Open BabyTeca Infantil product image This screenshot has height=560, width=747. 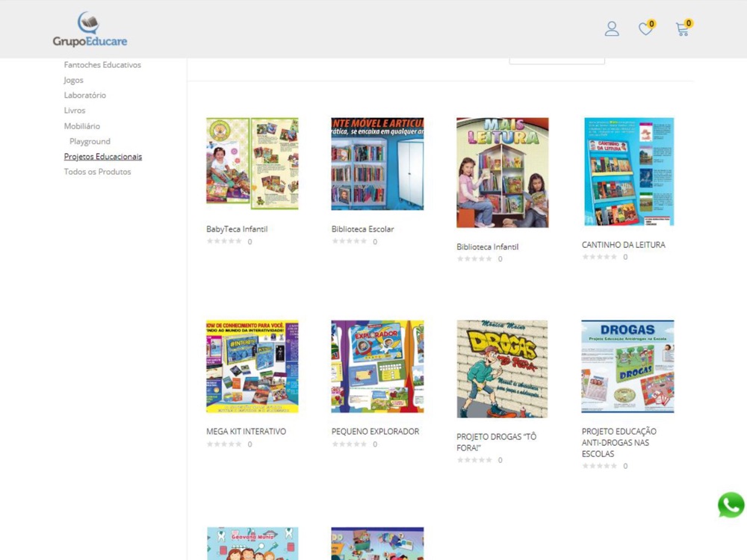[252, 164]
